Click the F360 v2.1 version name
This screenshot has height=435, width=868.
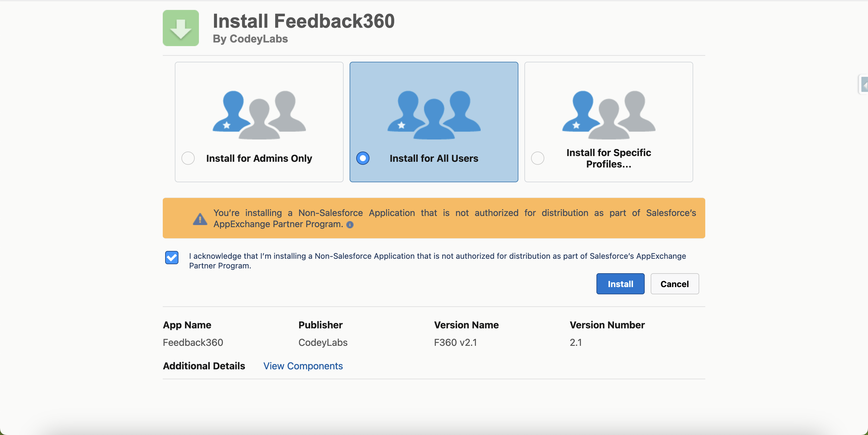[455, 342]
